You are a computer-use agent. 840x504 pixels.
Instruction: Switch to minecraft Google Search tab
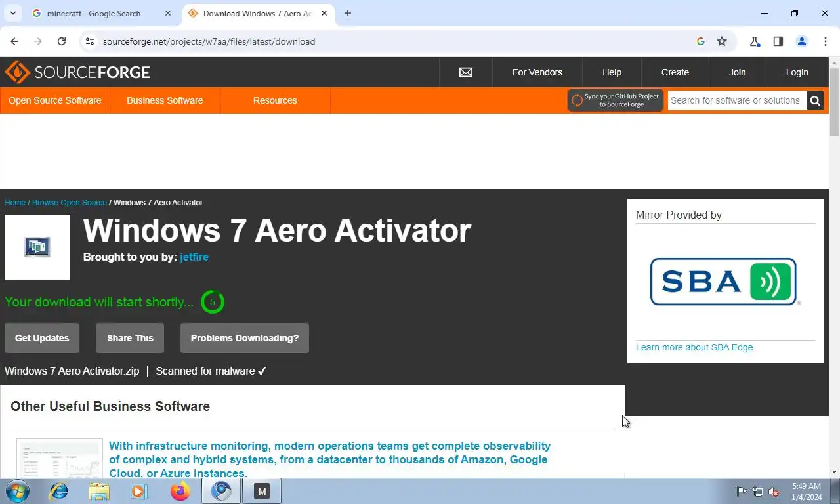click(102, 13)
